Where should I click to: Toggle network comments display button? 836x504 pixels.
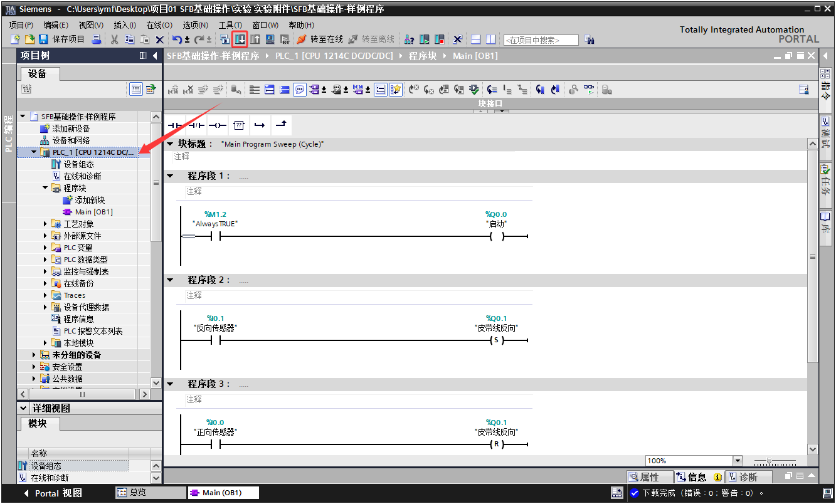point(380,90)
